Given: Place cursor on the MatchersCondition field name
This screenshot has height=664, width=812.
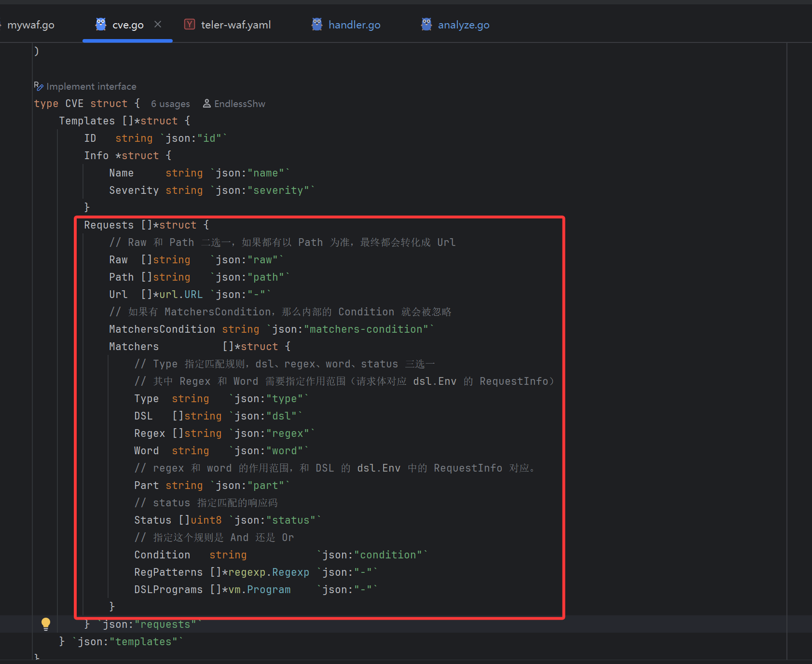Looking at the screenshot, I should tap(162, 329).
